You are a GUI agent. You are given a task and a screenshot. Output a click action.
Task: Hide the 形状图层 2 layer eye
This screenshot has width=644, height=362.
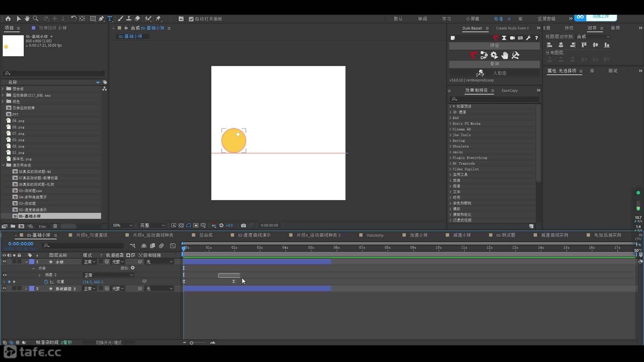tap(4, 288)
